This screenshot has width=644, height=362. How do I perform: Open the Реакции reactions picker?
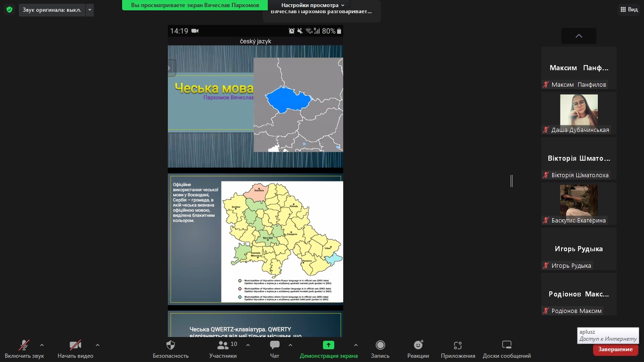coord(418,349)
